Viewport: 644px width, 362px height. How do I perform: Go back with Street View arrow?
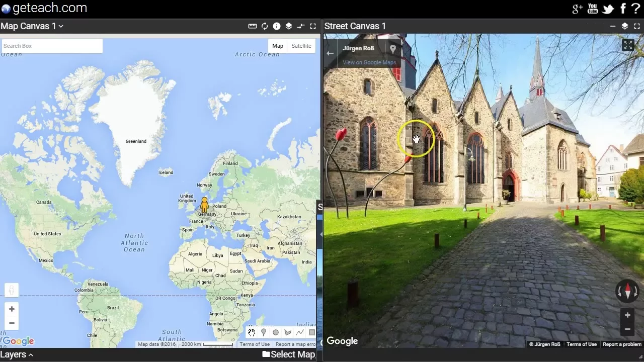point(330,53)
